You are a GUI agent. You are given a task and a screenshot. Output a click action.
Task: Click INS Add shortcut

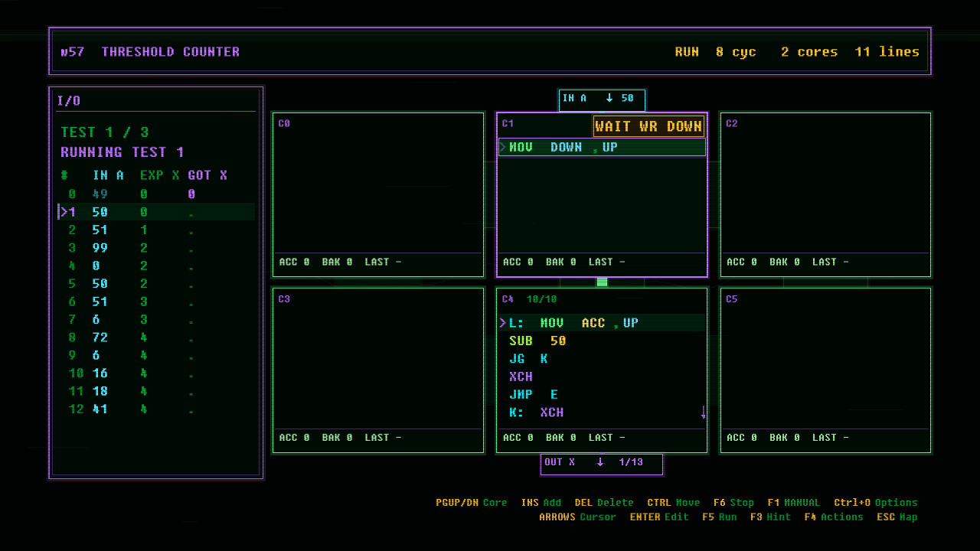pyautogui.click(x=541, y=503)
